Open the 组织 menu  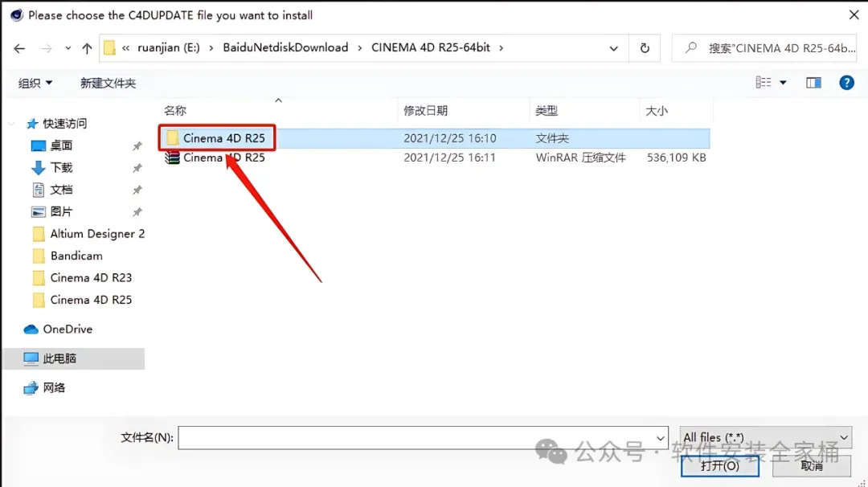tap(35, 83)
